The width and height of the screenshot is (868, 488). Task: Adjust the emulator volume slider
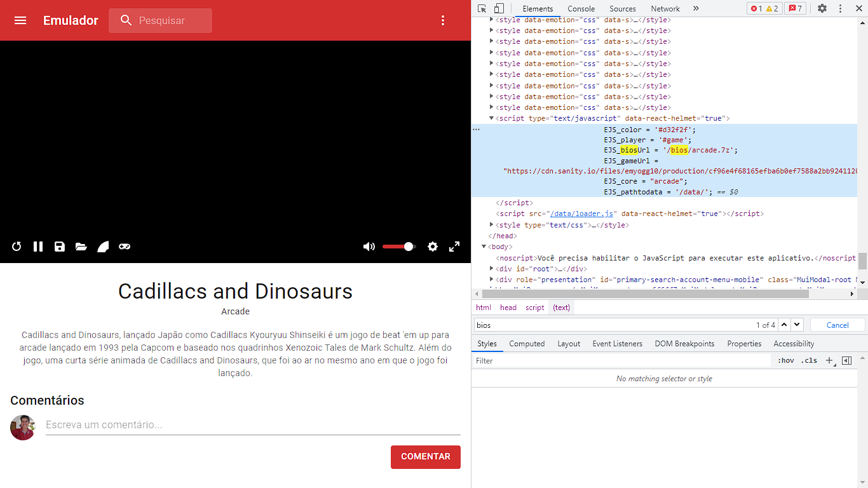[x=398, y=247]
